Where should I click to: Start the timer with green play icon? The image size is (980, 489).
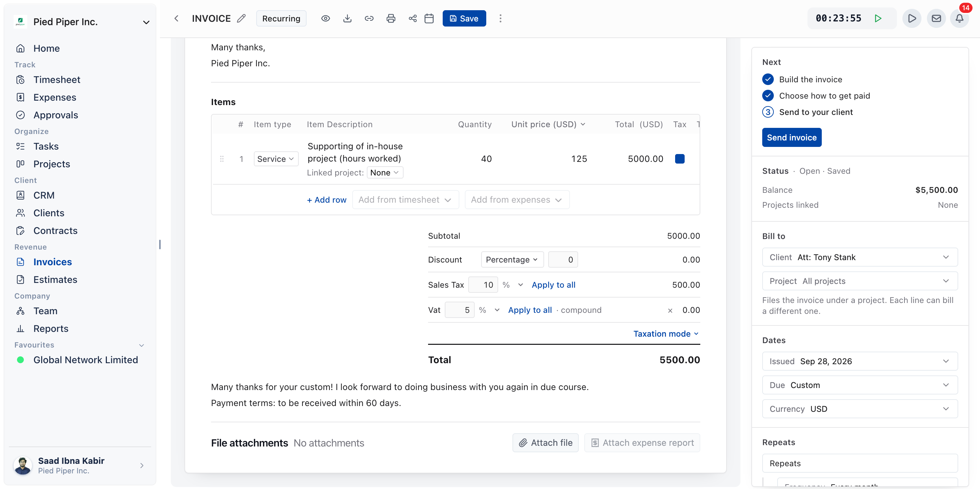tap(878, 18)
